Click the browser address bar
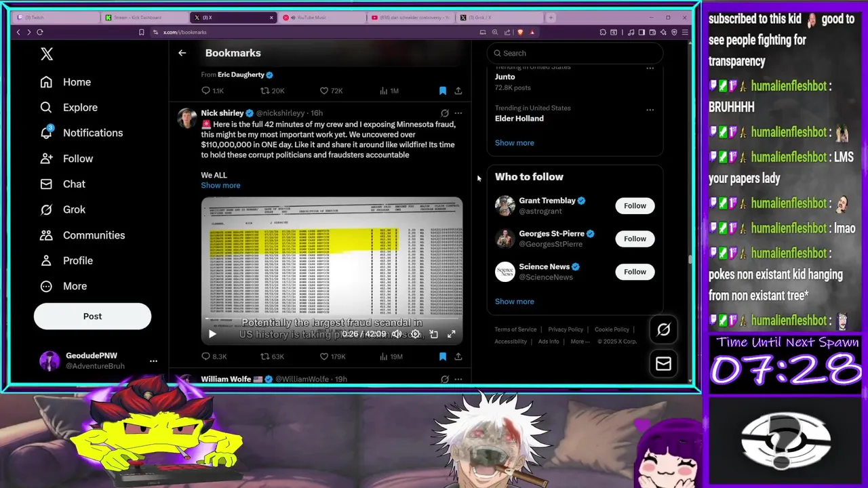The image size is (868, 488). (x=312, y=32)
